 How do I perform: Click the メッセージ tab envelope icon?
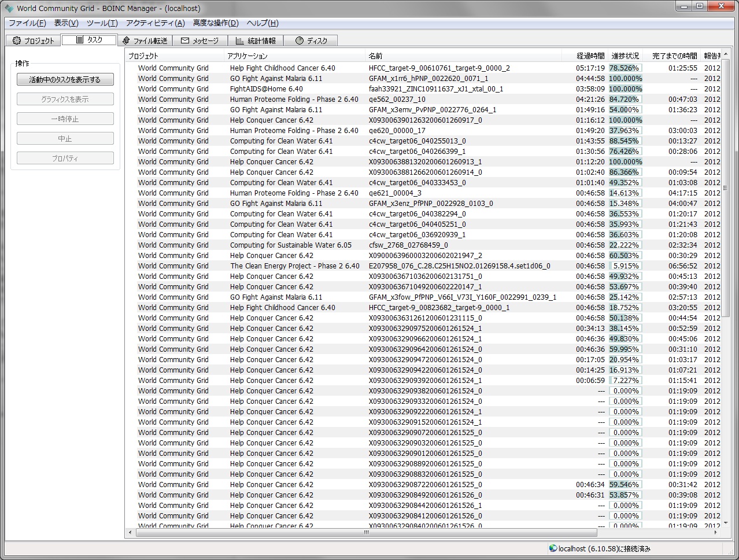pos(185,40)
